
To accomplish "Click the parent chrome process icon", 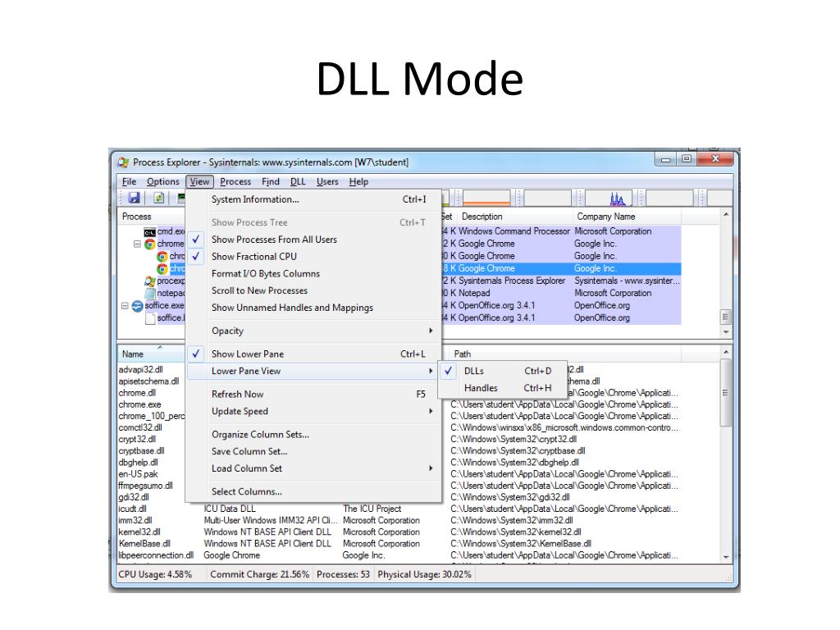I will (x=149, y=244).
